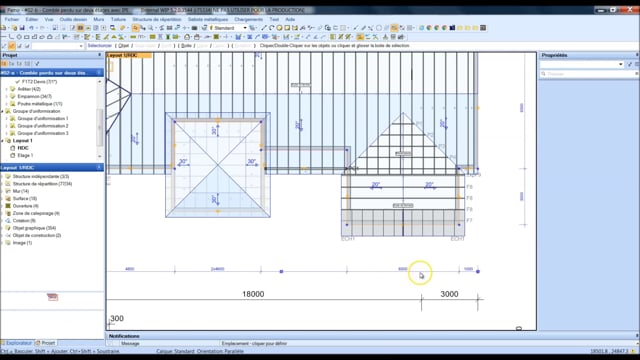Open the selection bar combo box dropdown
The height and width of the screenshot is (360, 640).
tap(81, 46)
